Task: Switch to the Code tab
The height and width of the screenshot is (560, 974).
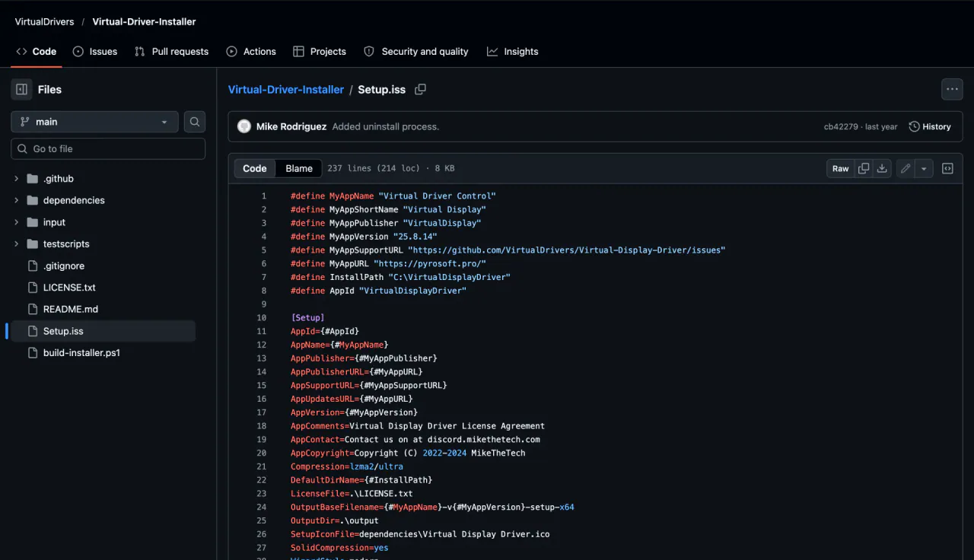Action: (x=36, y=52)
